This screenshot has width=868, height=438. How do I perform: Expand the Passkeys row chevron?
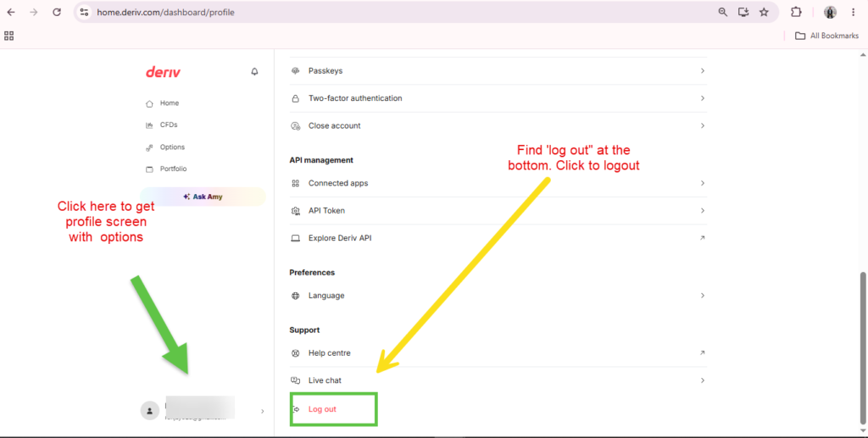(703, 71)
